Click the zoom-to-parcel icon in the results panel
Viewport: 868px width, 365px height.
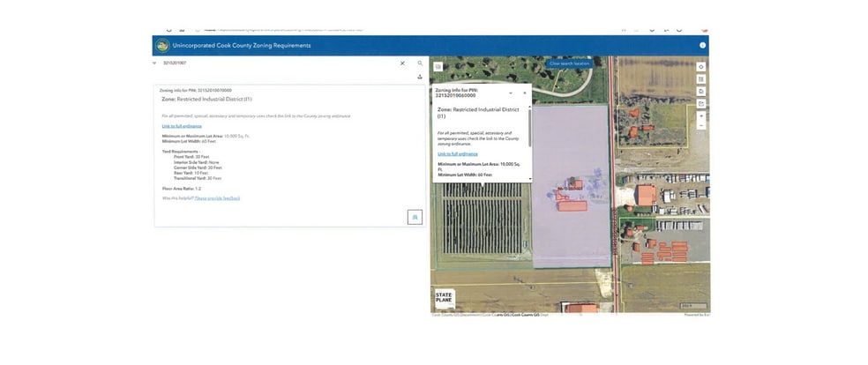(415, 216)
